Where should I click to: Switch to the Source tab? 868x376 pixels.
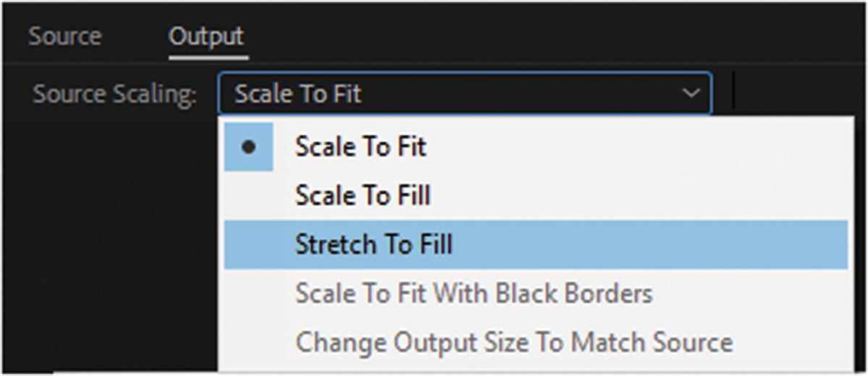64,37
